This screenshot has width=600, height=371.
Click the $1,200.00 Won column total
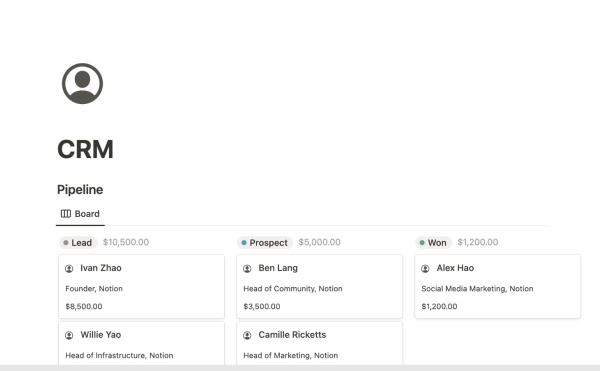tap(478, 242)
